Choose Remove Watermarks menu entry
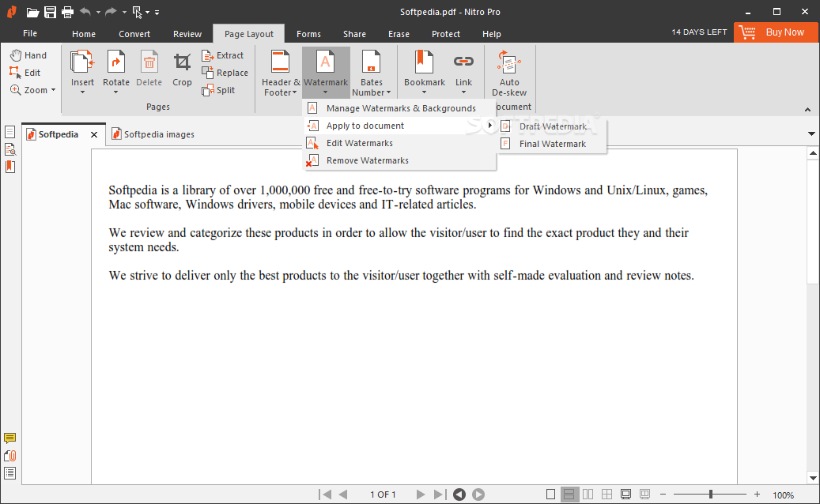The width and height of the screenshot is (820, 504). (x=367, y=160)
